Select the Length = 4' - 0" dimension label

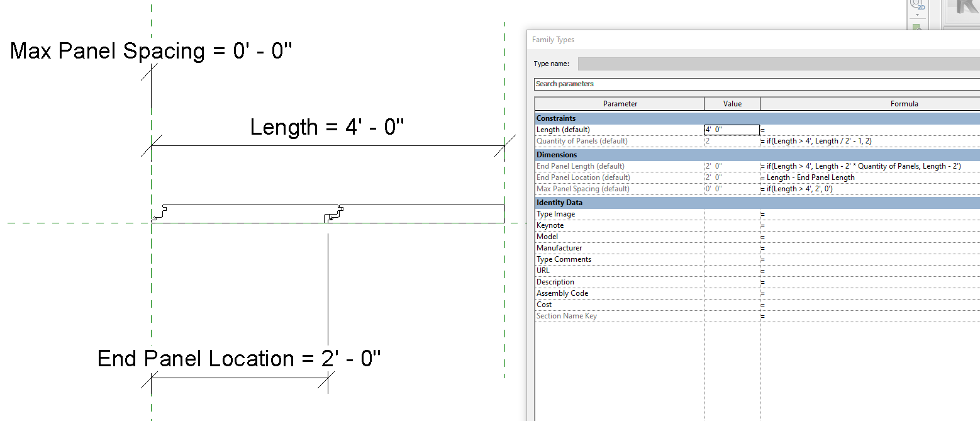tap(327, 127)
